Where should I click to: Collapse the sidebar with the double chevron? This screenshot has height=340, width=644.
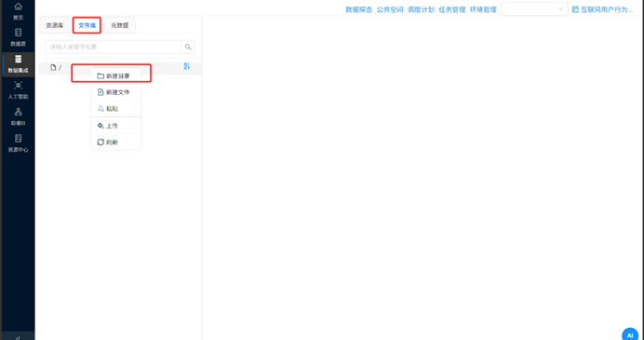(x=18, y=337)
